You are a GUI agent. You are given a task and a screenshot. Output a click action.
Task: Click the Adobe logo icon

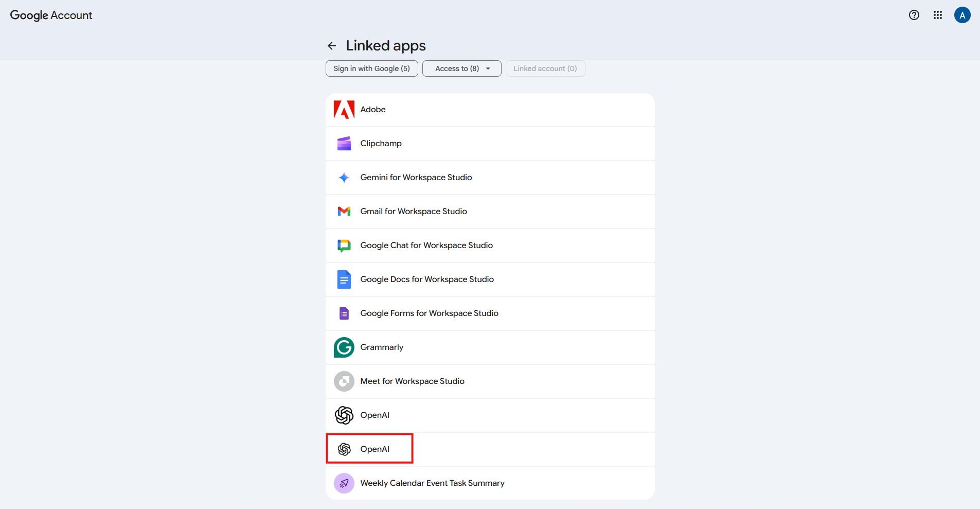pyautogui.click(x=344, y=110)
